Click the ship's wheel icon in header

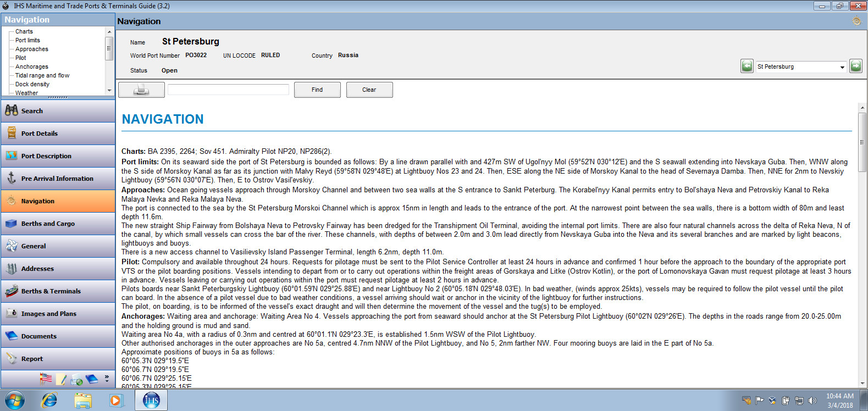point(856,21)
